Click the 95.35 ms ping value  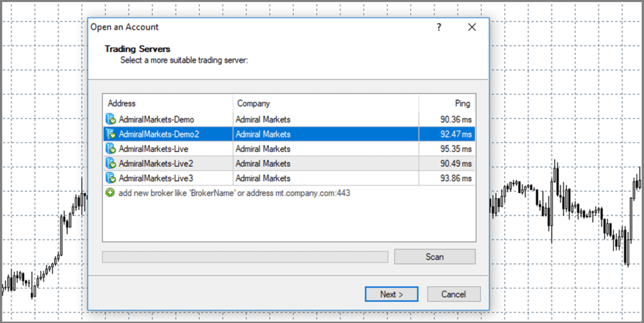pos(456,149)
